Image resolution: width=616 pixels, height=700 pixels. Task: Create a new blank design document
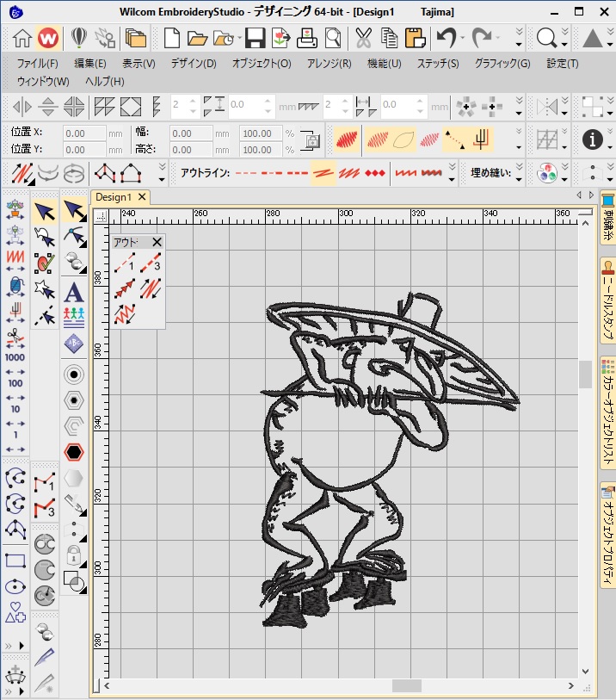click(172, 39)
